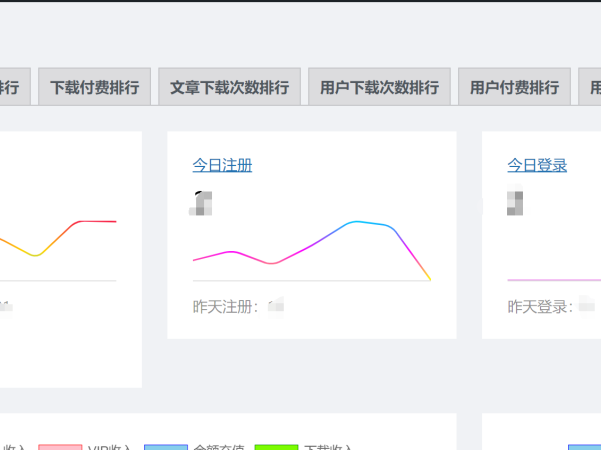Click the blurred count under 今日登录
The height and width of the screenshot is (450, 601).
516,203
